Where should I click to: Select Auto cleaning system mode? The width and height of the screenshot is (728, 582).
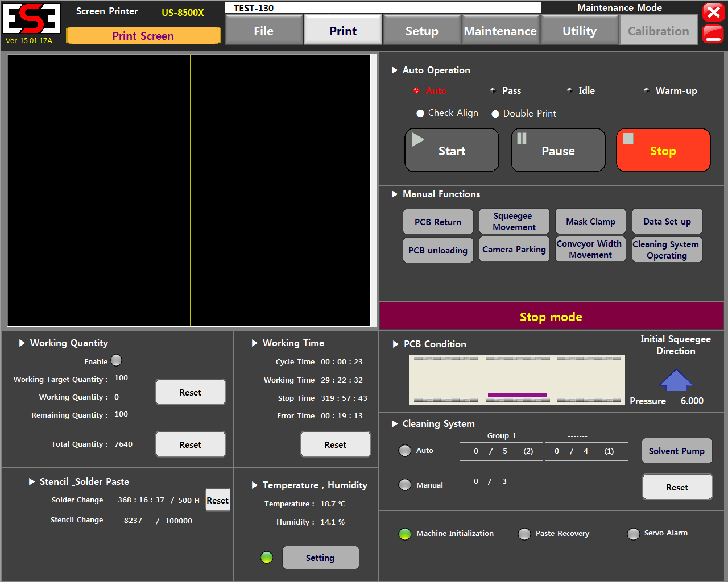[405, 450]
